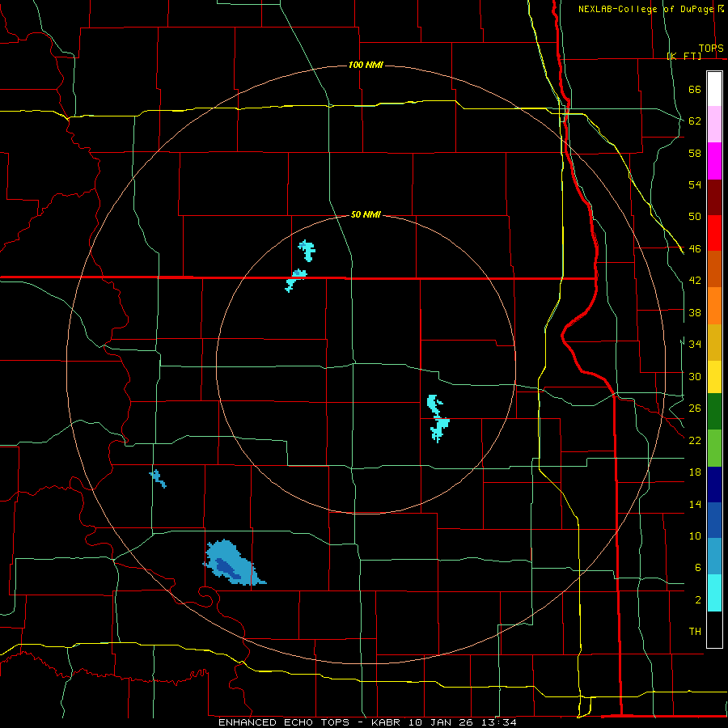This screenshot has width=728, height=728.
Task: Click the black TH threshold swatch
Action: coord(714,629)
